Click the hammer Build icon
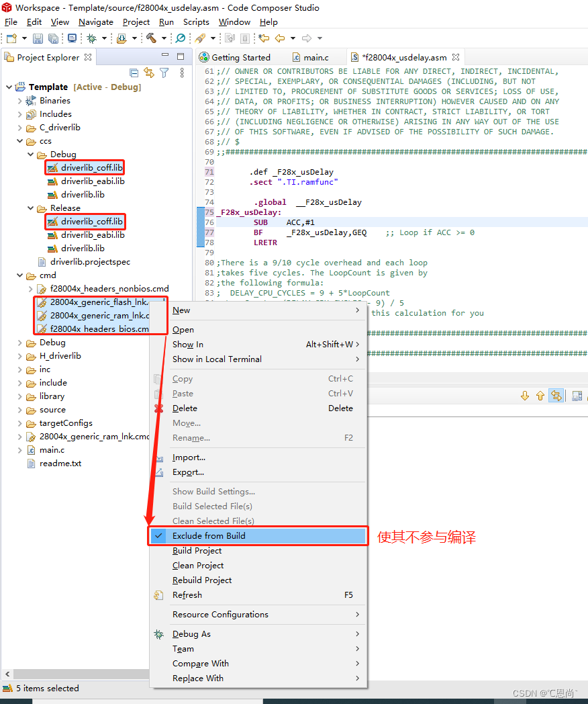Image resolution: width=588 pixels, height=704 pixels. (x=151, y=38)
